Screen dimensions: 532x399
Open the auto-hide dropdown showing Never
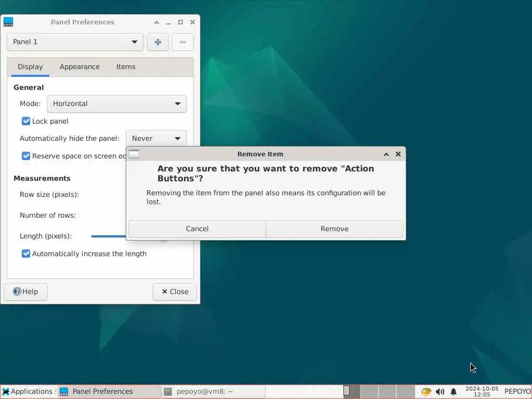tap(156, 138)
